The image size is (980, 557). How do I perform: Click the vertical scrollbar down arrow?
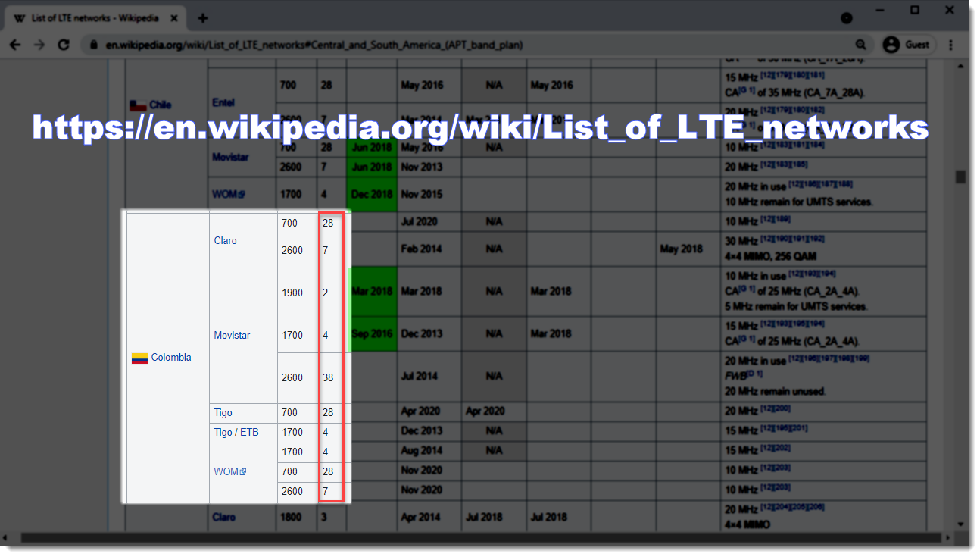[x=961, y=524]
